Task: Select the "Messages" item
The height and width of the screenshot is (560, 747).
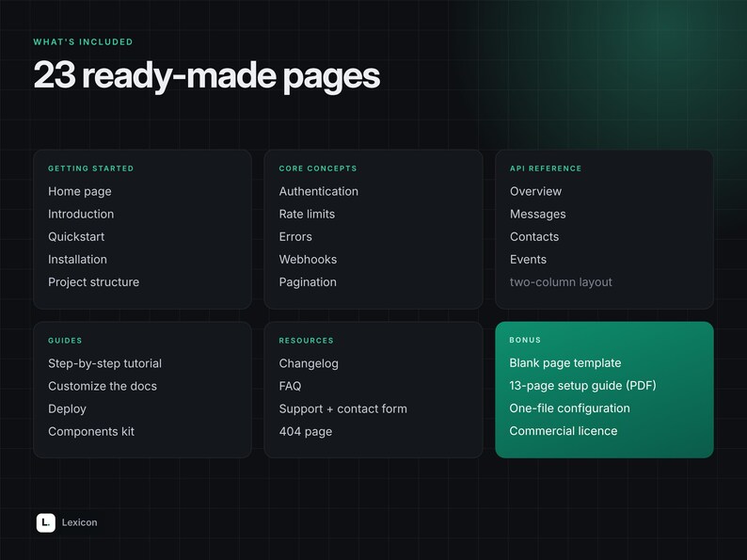Action: tap(538, 214)
